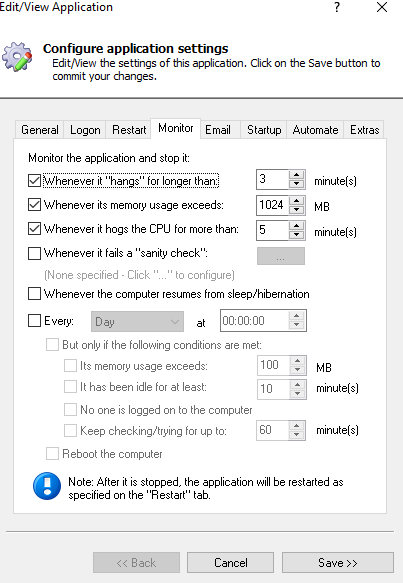The image size is (403, 583).
Task: Click the blue exclamation note icon
Action: click(x=47, y=486)
